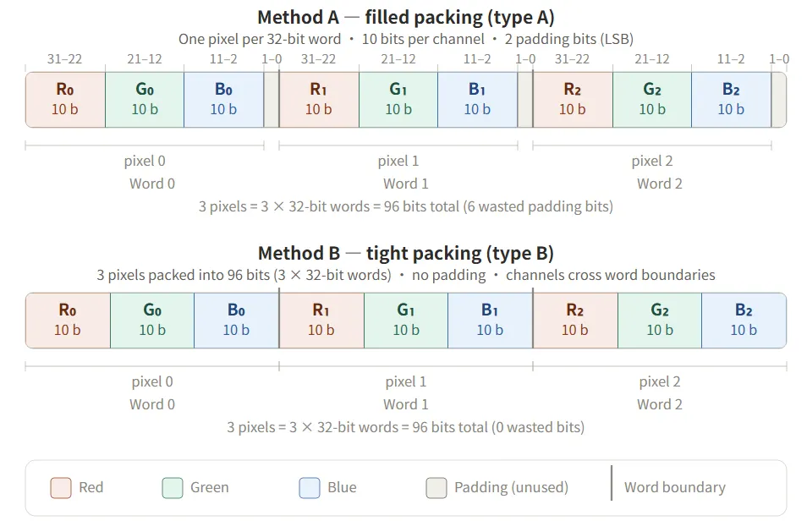The width and height of the screenshot is (807, 532).
Task: Click the G0 block in Method B
Action: tap(152, 320)
